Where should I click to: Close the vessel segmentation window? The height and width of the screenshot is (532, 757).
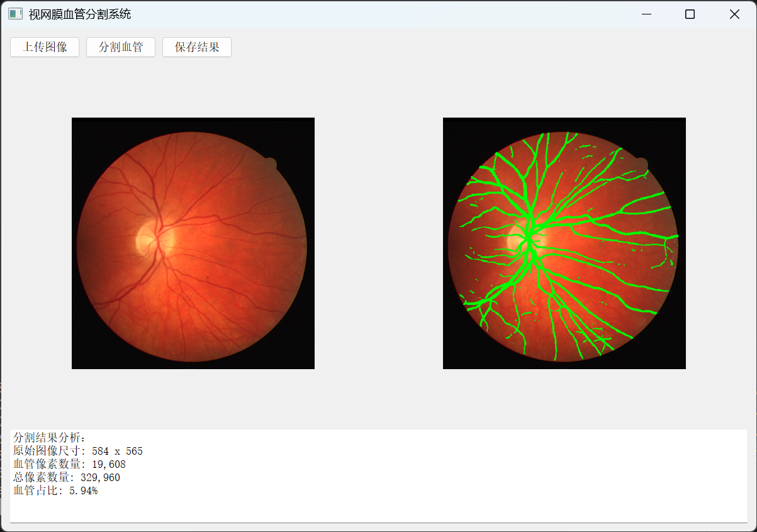[734, 14]
